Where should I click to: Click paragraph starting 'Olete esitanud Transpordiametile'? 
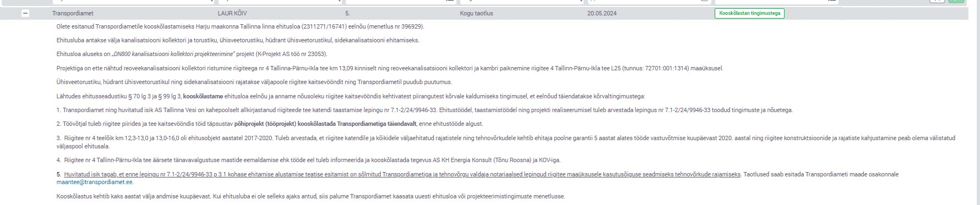240,26
